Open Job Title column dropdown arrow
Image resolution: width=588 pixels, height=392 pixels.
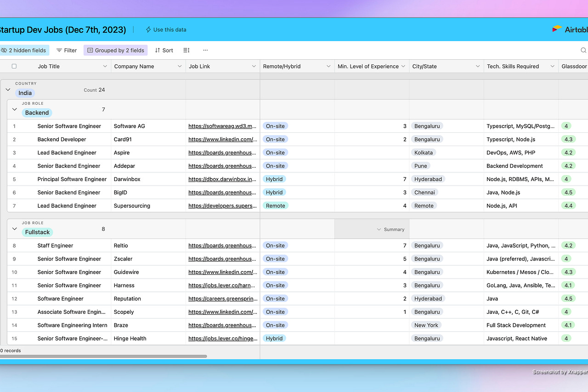(x=105, y=66)
